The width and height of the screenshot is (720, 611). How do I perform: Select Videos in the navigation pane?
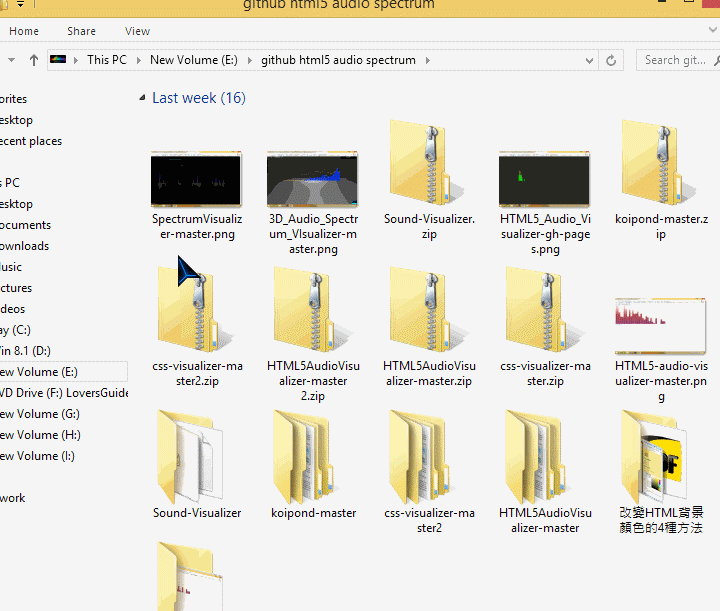click(13, 309)
